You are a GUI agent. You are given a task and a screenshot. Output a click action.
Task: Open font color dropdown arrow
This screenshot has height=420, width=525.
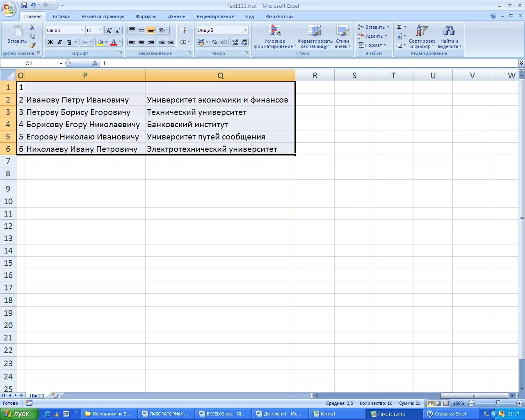pos(120,42)
